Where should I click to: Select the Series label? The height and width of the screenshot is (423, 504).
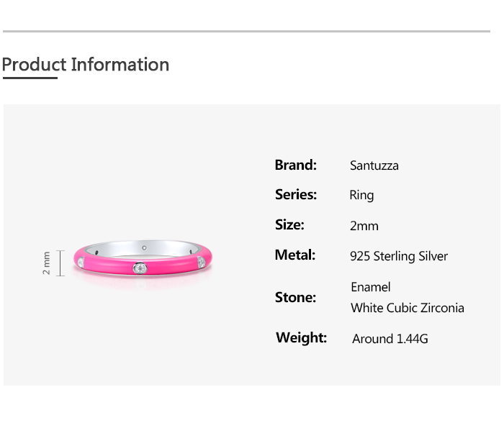pos(295,194)
